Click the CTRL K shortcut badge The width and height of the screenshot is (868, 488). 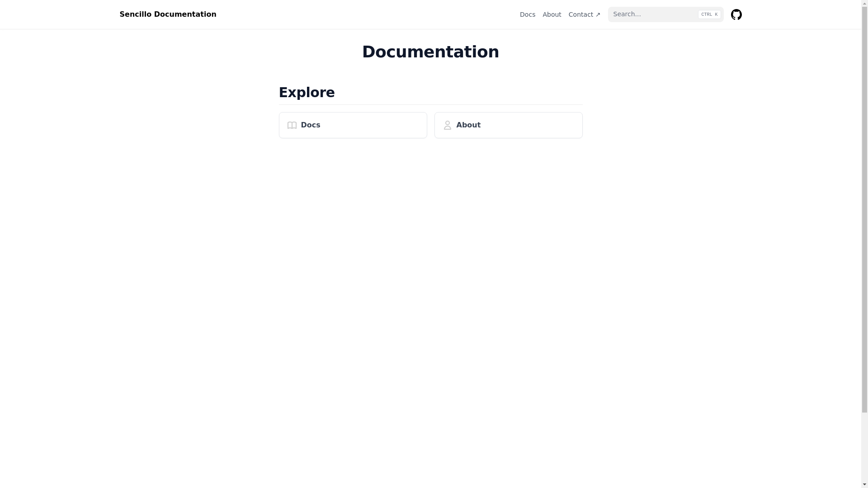[709, 14]
